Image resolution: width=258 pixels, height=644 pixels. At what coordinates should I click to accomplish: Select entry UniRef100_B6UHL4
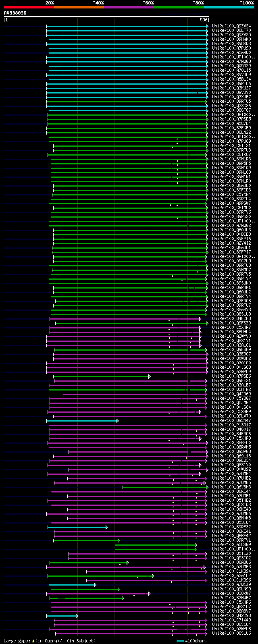(x=231, y=332)
